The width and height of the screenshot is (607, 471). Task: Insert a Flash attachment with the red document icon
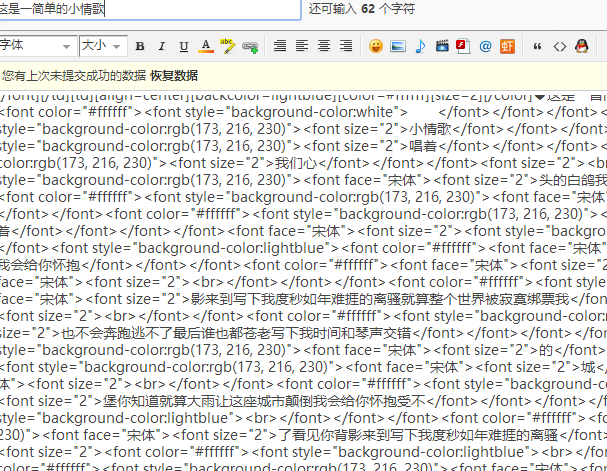pyautogui.click(x=463, y=46)
